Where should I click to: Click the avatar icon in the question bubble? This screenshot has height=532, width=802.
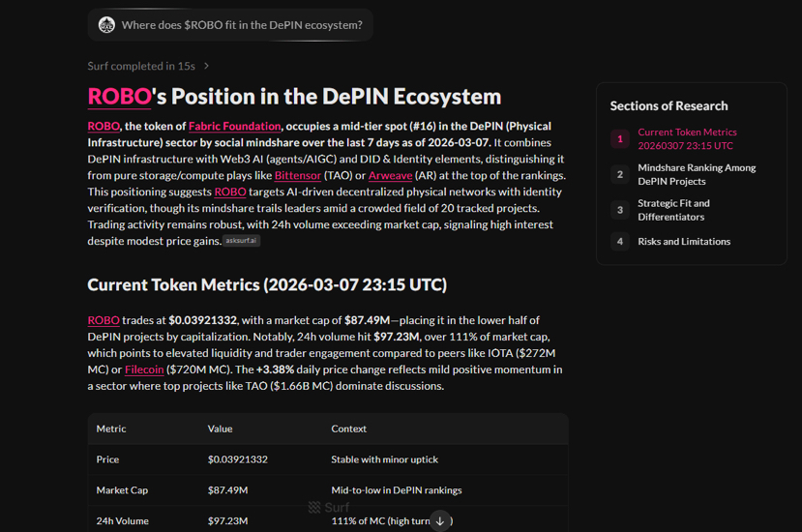coord(106,24)
